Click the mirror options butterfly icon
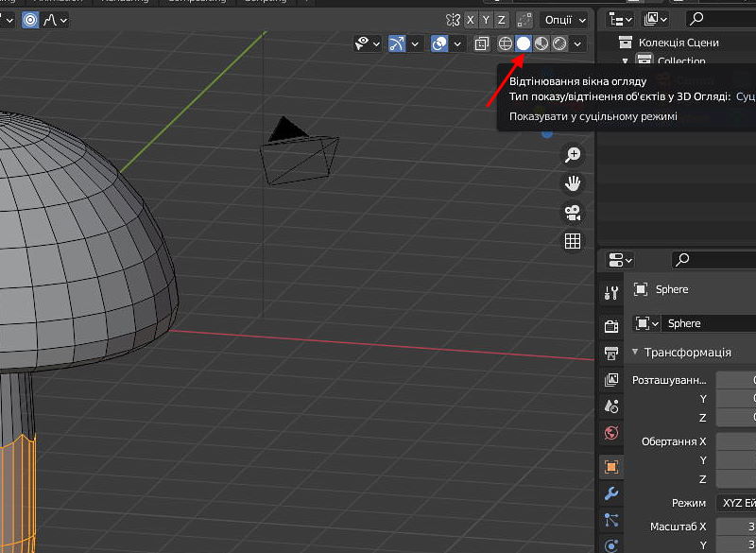Image resolution: width=756 pixels, height=553 pixels. pos(453,20)
